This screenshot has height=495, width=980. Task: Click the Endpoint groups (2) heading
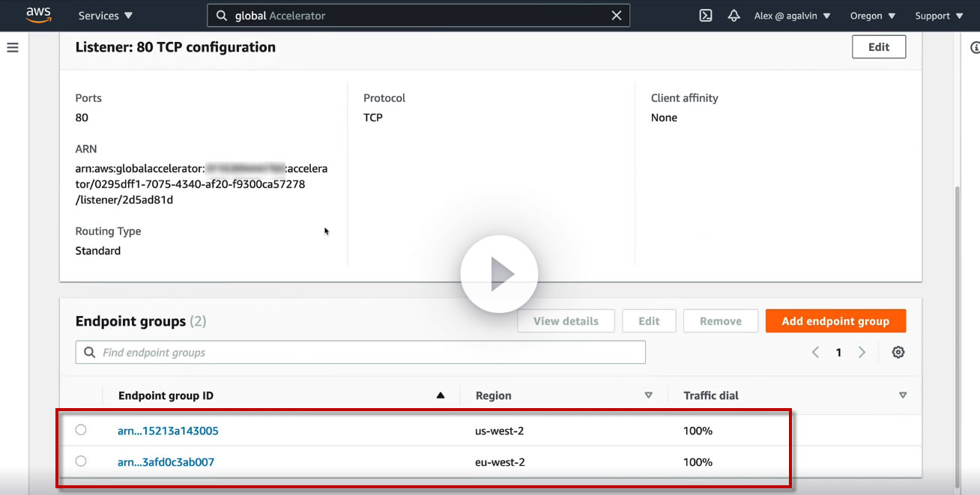pos(141,321)
